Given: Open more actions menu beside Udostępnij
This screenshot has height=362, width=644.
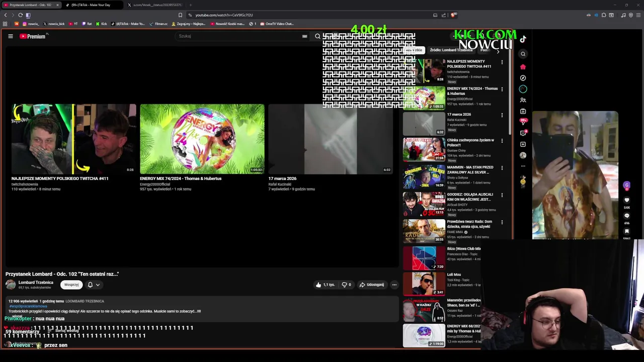Looking at the screenshot, I should (394, 285).
